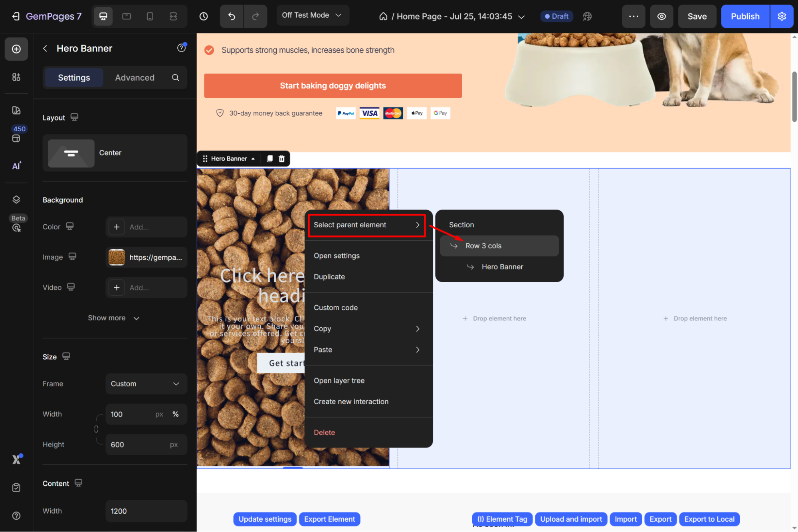Switch to mobile device preview icon

coord(150,16)
